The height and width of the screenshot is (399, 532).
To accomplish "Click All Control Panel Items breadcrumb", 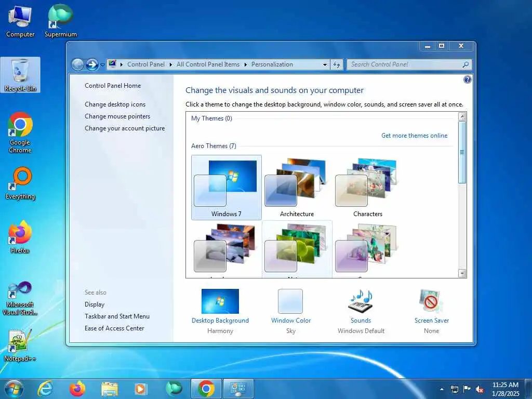I will pyautogui.click(x=208, y=64).
